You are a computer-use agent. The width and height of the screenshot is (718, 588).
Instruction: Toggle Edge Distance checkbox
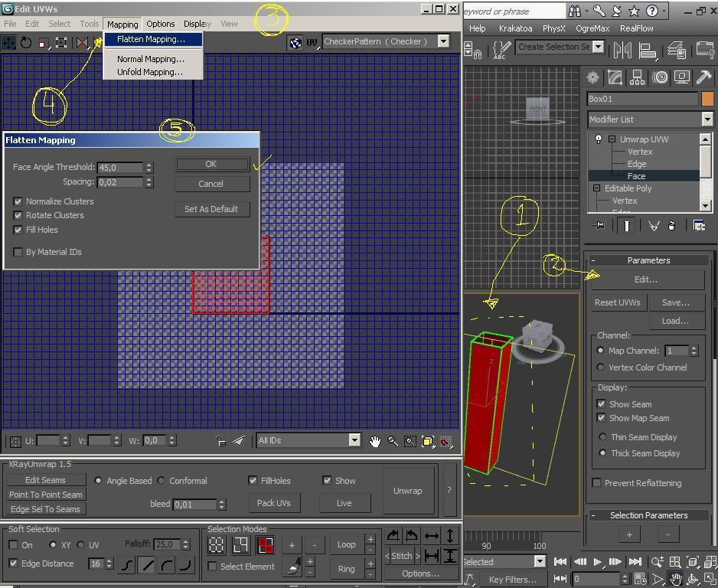[13, 563]
